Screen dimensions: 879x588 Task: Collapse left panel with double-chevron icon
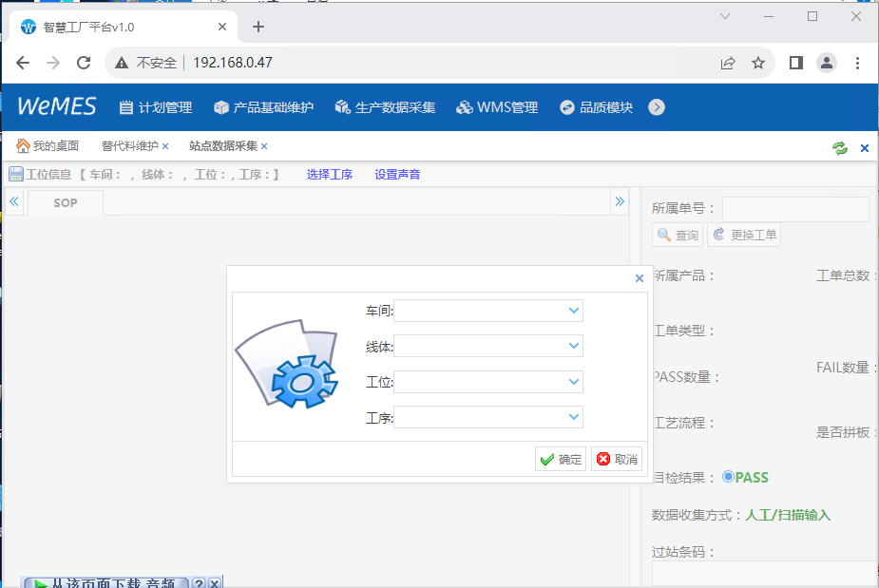[14, 201]
